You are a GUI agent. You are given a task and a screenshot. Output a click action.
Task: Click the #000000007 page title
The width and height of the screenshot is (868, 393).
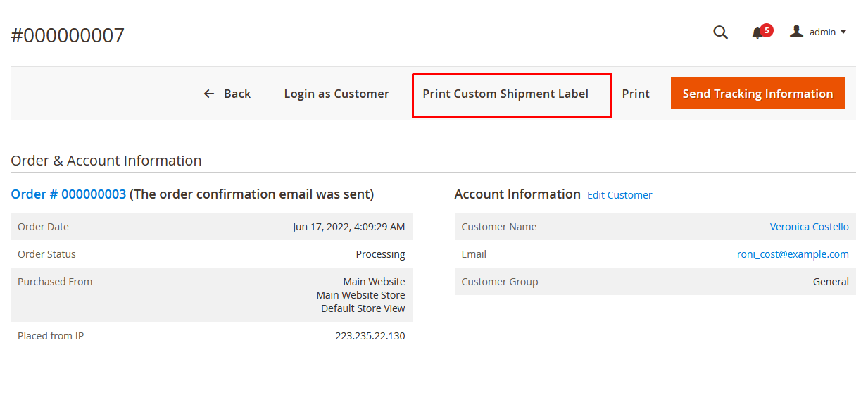pos(68,35)
